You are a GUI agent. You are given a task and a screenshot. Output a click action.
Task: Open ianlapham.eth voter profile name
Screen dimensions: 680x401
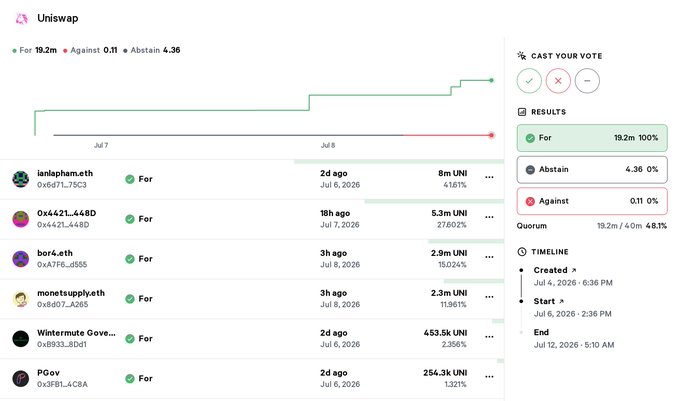(65, 173)
